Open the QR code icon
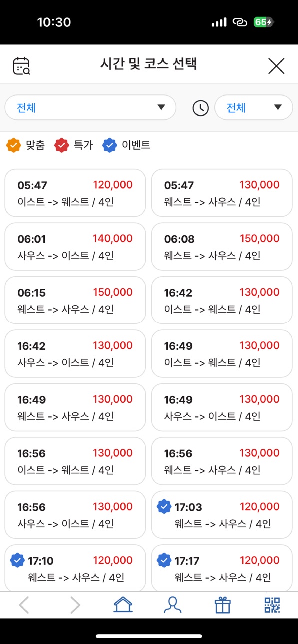The height and width of the screenshot is (644, 298). pos(272,605)
